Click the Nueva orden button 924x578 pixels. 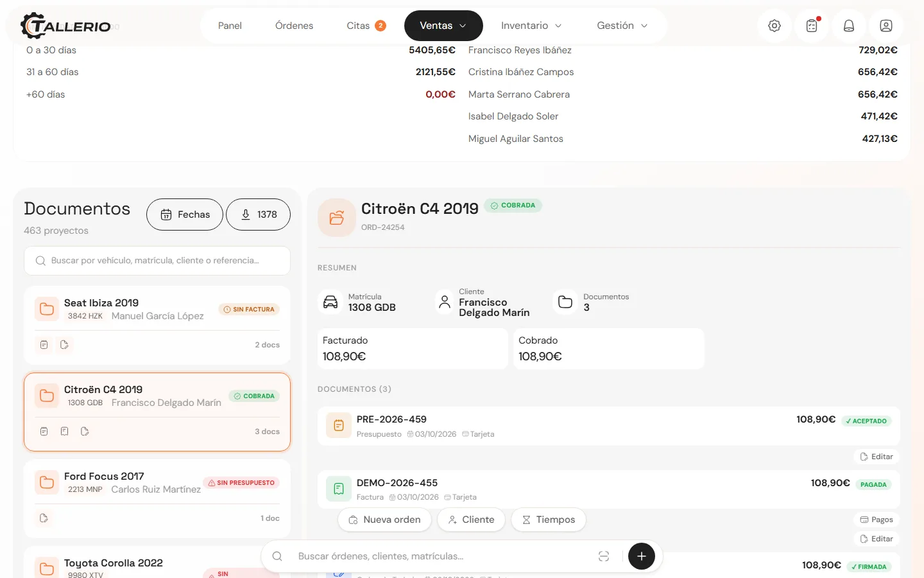click(384, 520)
